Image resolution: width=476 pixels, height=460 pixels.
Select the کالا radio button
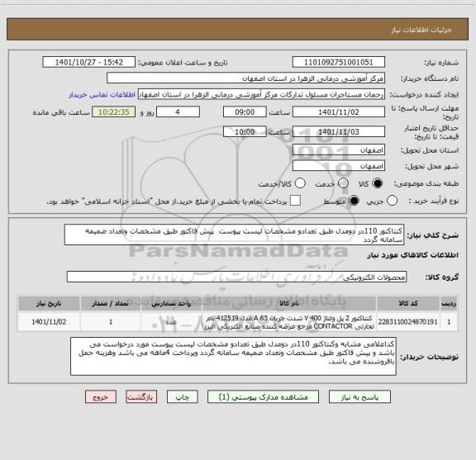click(378, 183)
